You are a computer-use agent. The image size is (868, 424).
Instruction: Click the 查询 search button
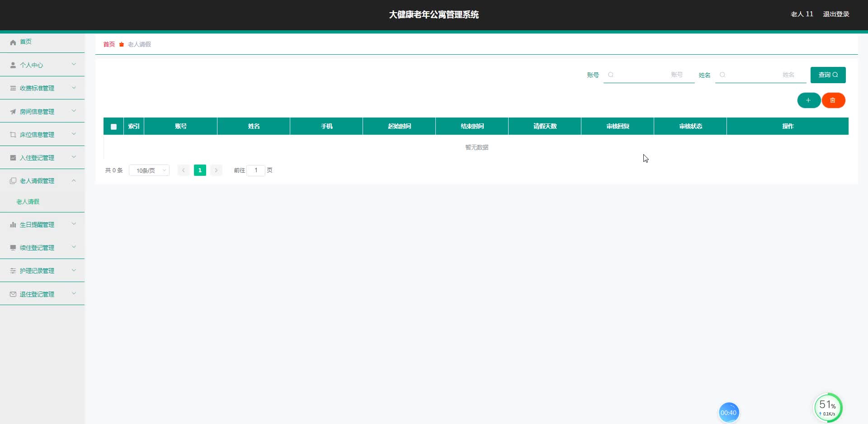(828, 75)
